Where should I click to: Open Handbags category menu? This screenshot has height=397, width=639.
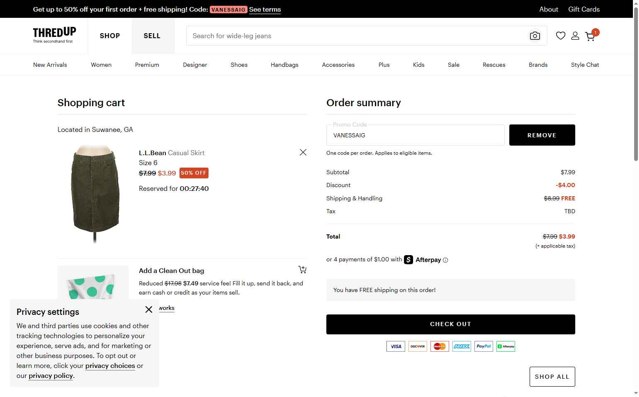pyautogui.click(x=284, y=65)
